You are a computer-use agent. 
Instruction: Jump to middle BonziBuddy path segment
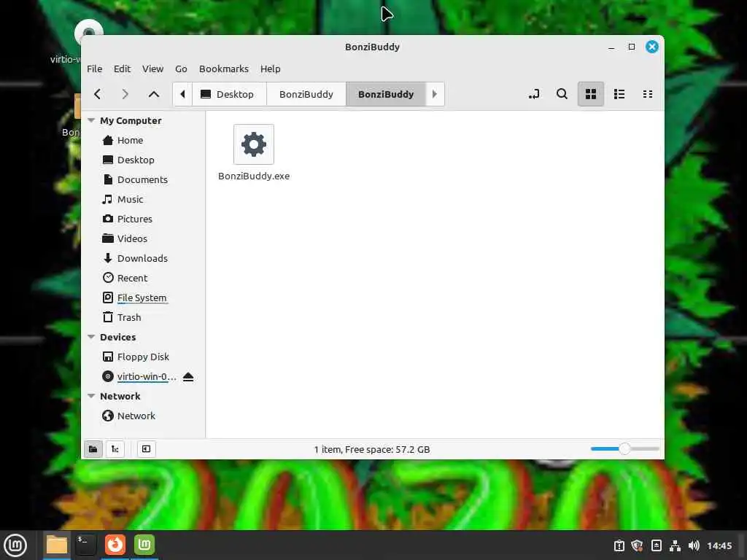(x=306, y=94)
